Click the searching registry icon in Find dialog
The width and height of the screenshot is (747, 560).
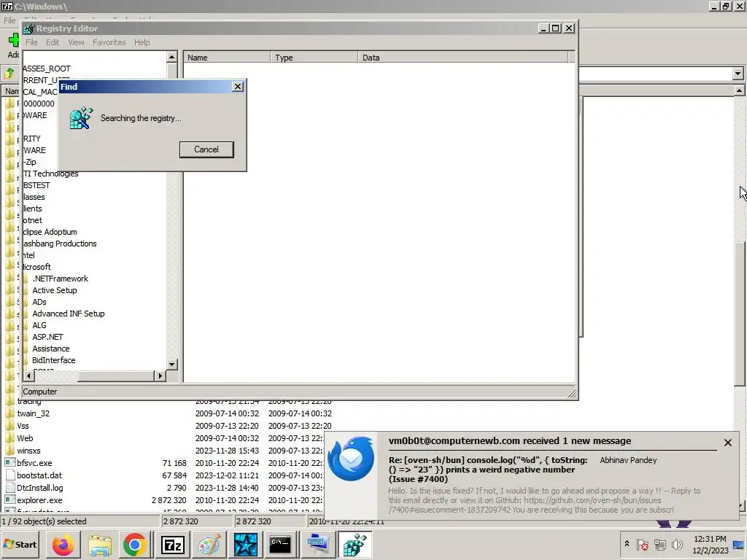pos(81,118)
